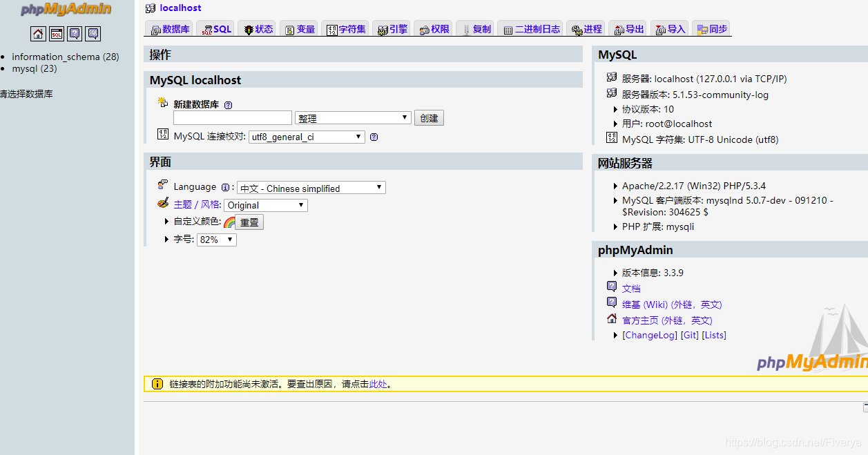Open the 变量 tab
868x455 pixels.
tap(300, 29)
